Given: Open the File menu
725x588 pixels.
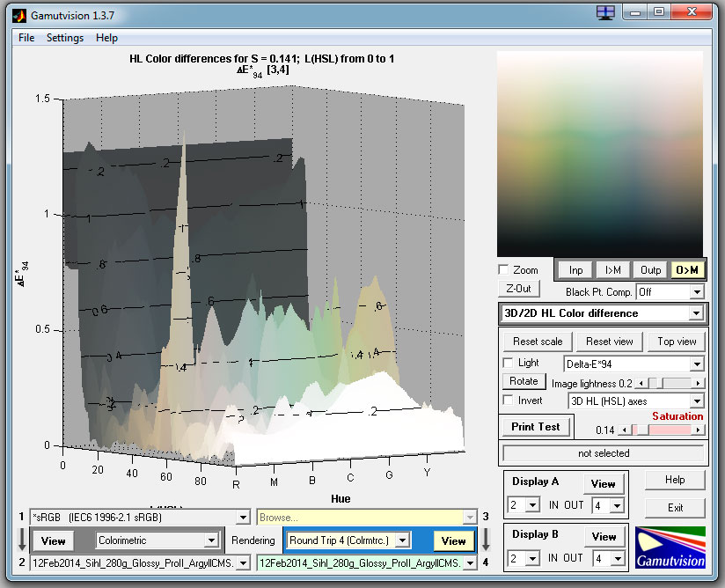Looking at the screenshot, I should point(26,38).
